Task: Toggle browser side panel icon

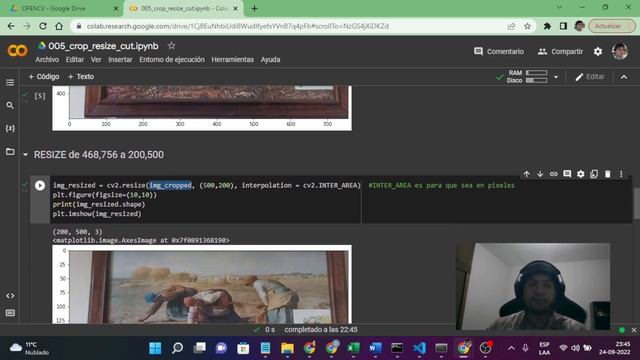Action: [563, 26]
